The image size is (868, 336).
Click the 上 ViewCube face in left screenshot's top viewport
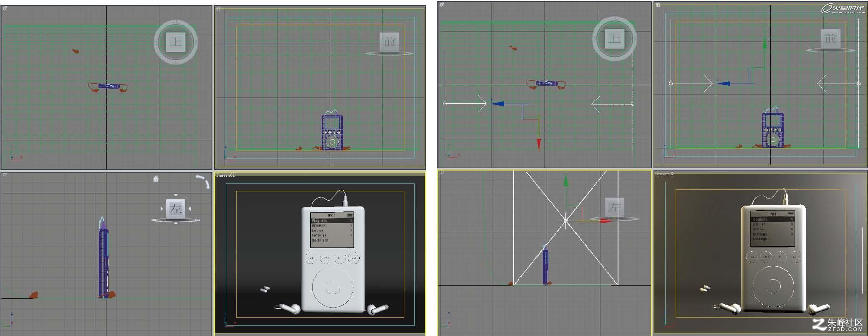176,42
